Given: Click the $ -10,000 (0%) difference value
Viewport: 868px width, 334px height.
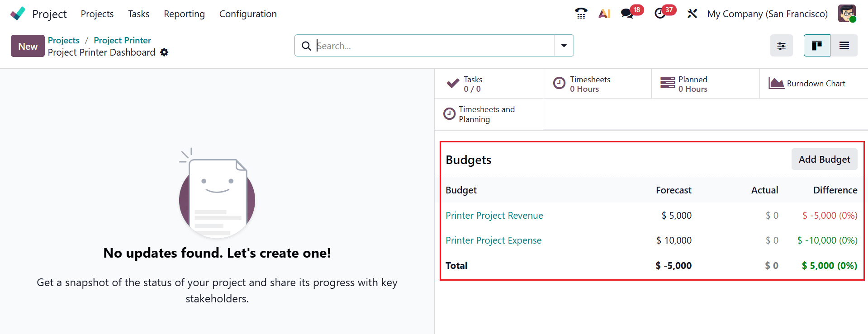Looking at the screenshot, I should pyautogui.click(x=827, y=240).
